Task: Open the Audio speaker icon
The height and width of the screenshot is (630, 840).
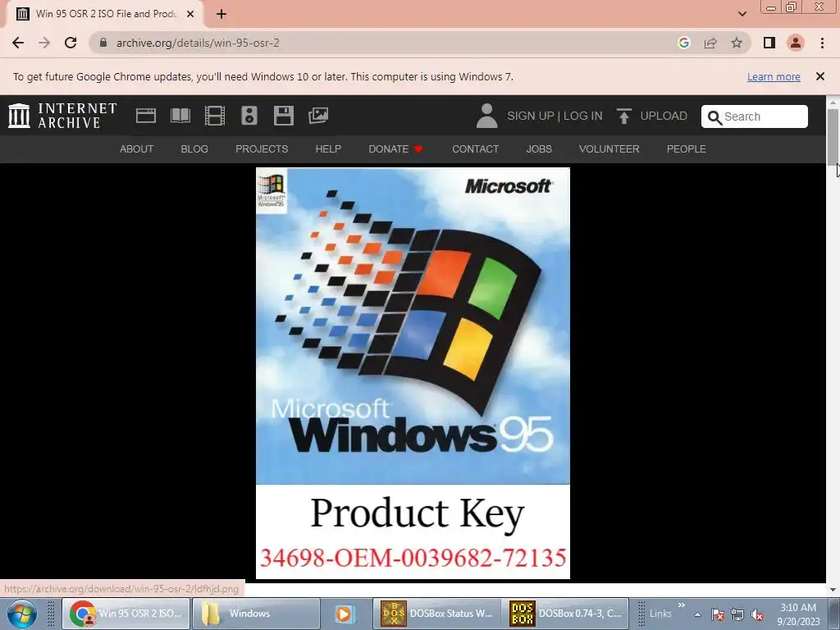Action: 249,116
